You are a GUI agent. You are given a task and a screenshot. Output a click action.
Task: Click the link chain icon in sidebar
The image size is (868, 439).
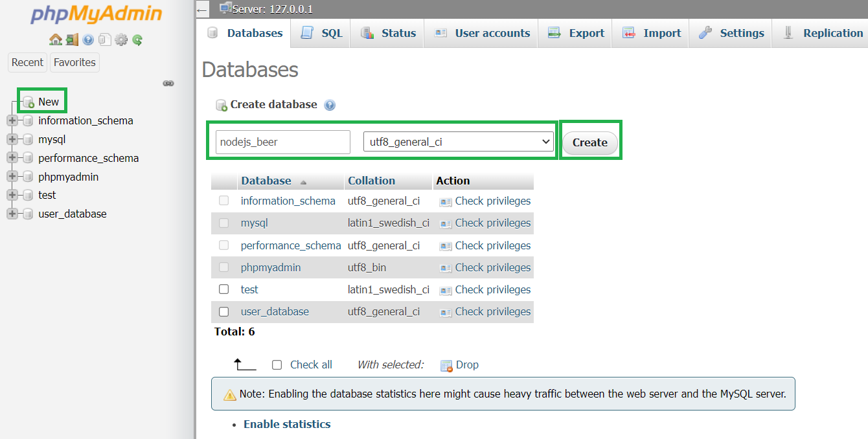[168, 84]
